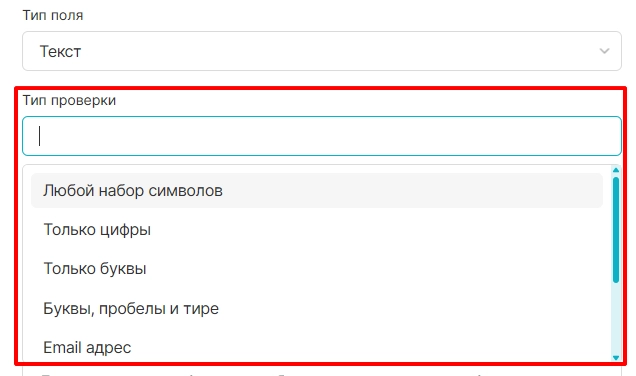
Task: Click the teal scrollbar thumb of the list
Action: [616, 230]
